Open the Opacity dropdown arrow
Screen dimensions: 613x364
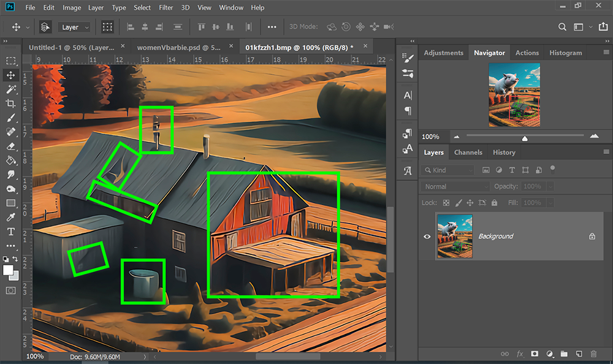550,186
